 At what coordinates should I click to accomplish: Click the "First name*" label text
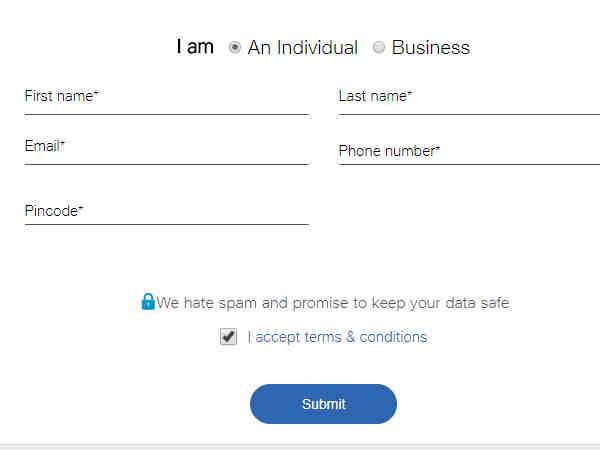pyautogui.click(x=61, y=96)
